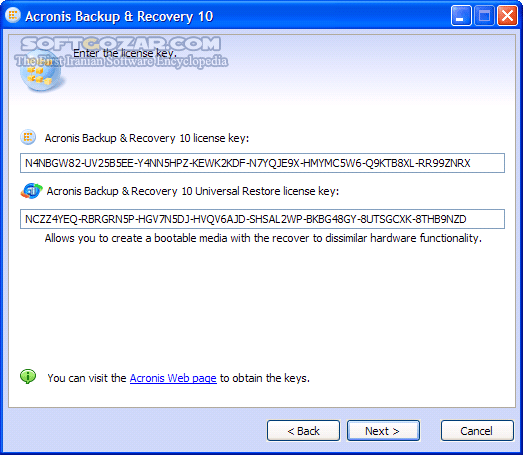Click the orange Backup & Recovery license icon
The image size is (523, 455).
pyautogui.click(x=28, y=137)
